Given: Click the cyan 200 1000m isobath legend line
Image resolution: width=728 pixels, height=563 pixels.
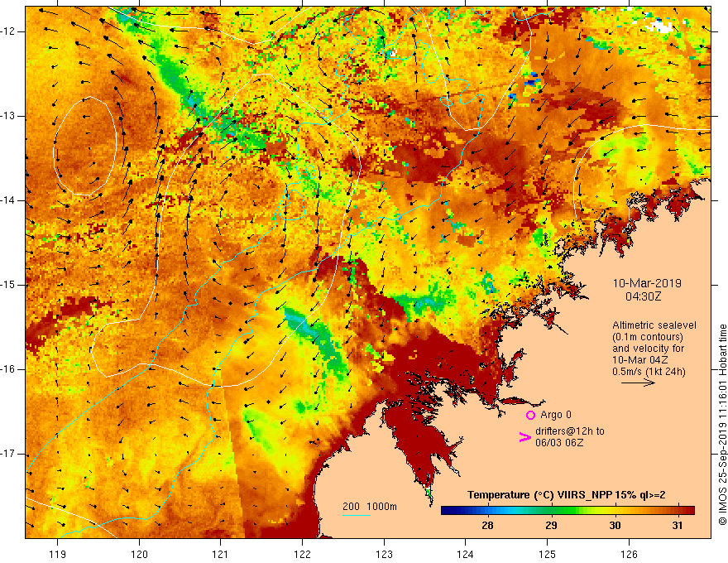Looking at the screenshot, I should click(x=357, y=515).
